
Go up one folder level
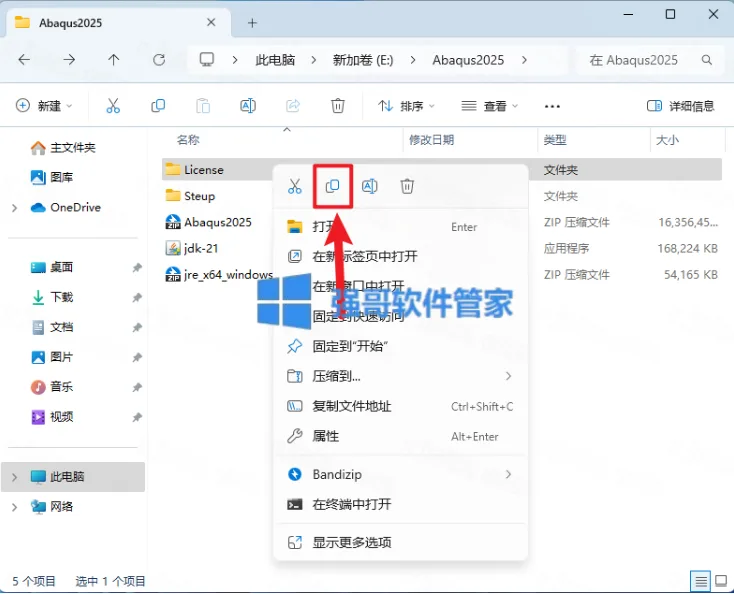(114, 60)
